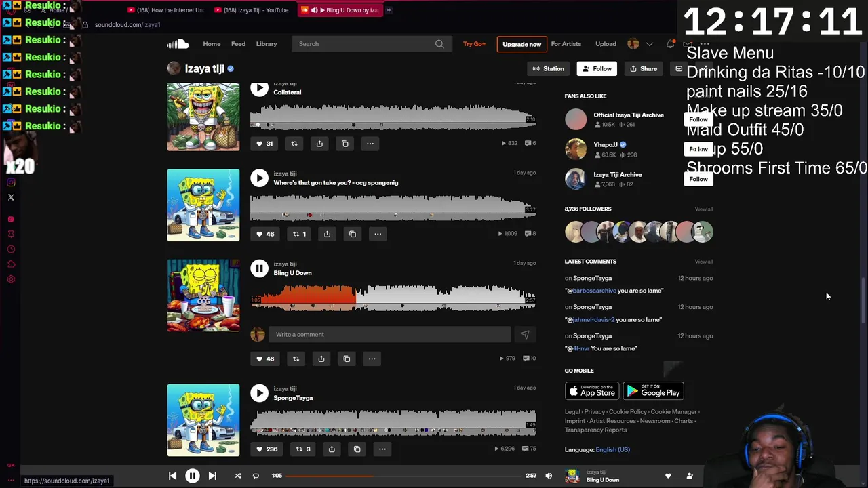This screenshot has height=488, width=868.
Task: Open the notifications bell icon
Action: coord(670,44)
